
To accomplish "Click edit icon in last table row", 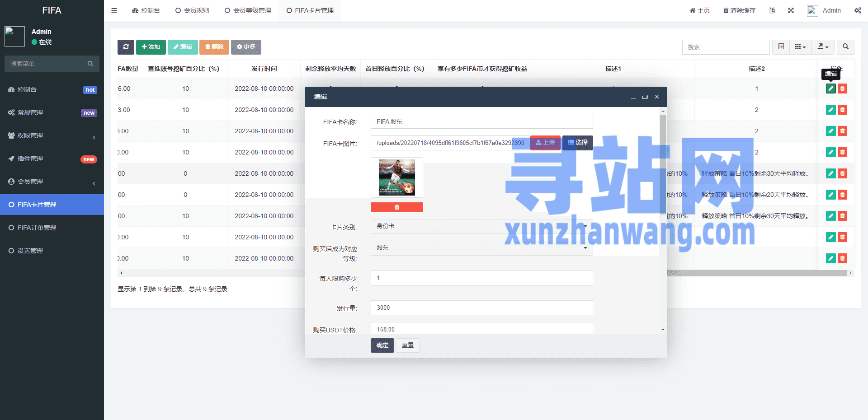I will click(x=830, y=258).
